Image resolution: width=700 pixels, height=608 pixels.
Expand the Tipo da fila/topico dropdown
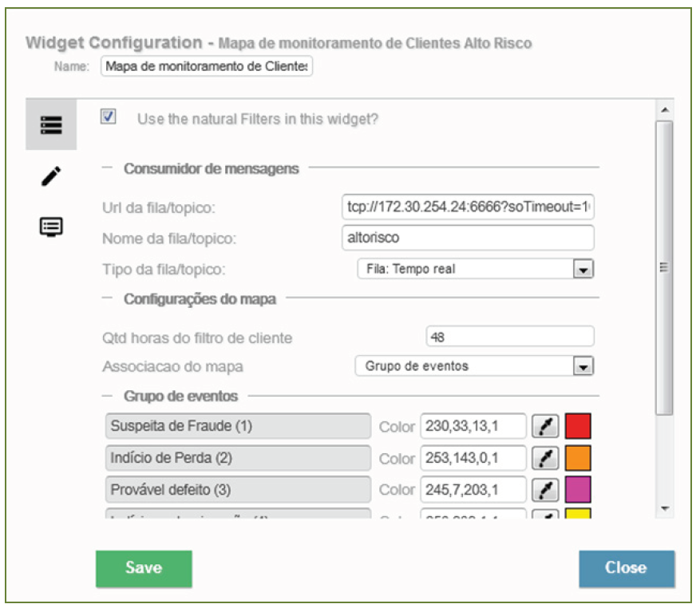(x=583, y=270)
